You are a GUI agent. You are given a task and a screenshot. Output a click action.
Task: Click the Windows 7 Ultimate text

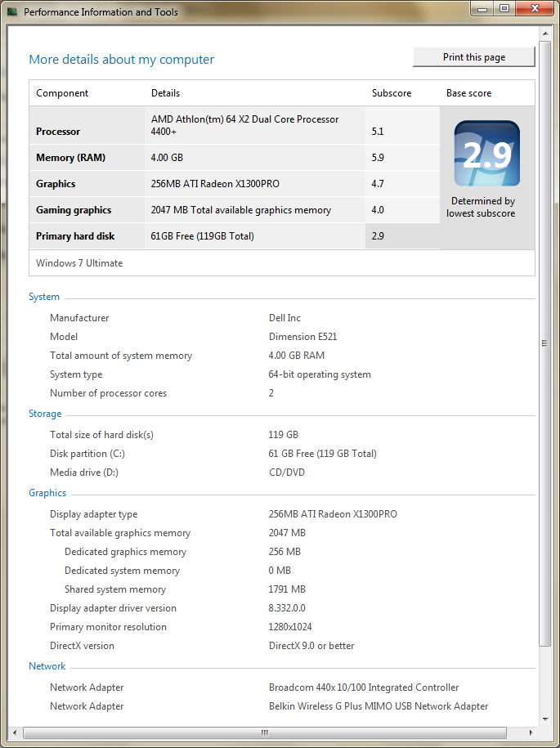click(79, 263)
